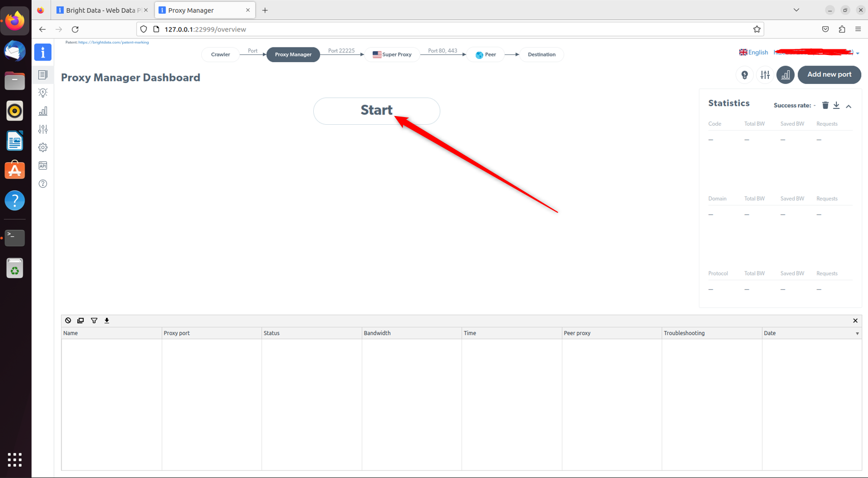Image resolution: width=868 pixels, height=478 pixels.
Task: Toggle the statistics chart button beside Add new port
Action: 785,75
